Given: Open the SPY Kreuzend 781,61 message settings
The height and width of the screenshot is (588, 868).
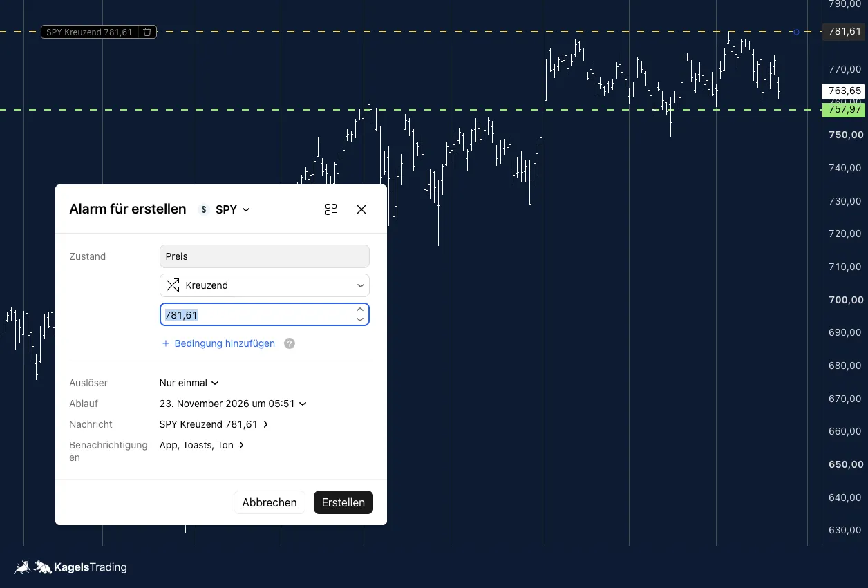Looking at the screenshot, I should tap(214, 424).
